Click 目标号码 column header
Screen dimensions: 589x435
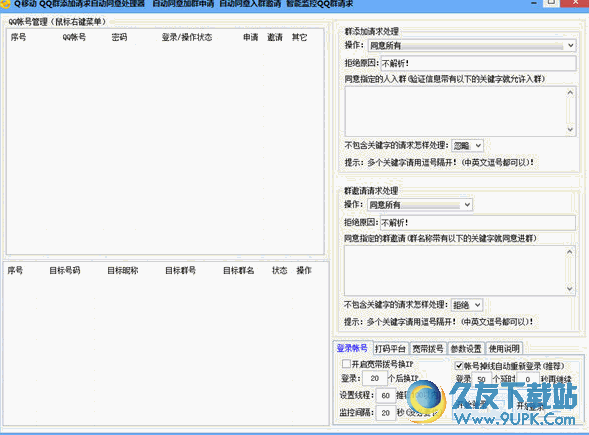(x=65, y=270)
